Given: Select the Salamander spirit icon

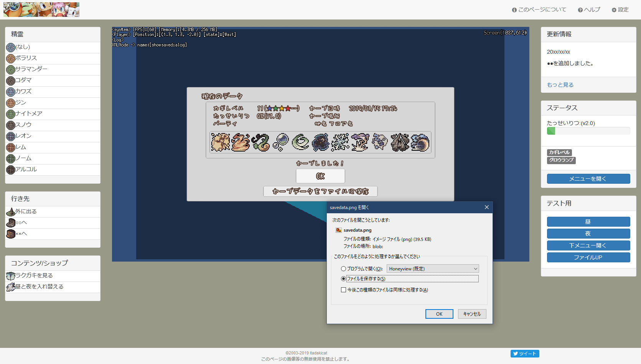Looking at the screenshot, I should coord(11,69).
